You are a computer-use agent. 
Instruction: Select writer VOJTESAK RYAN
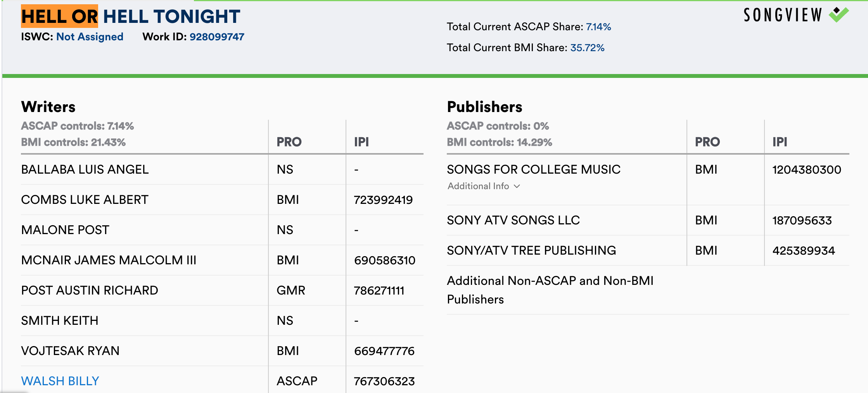pyautogui.click(x=70, y=351)
